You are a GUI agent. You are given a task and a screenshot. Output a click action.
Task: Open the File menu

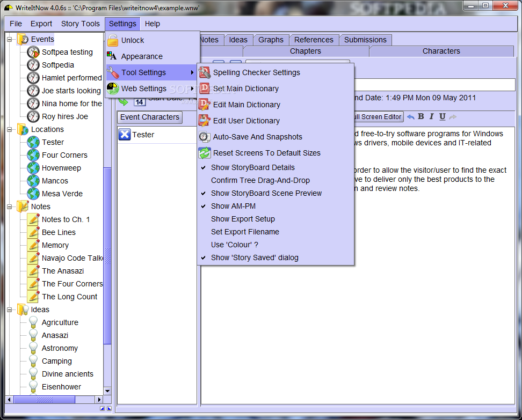point(16,24)
